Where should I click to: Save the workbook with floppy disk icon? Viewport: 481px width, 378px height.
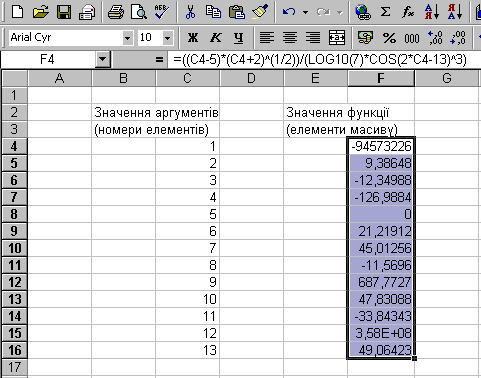(x=64, y=12)
